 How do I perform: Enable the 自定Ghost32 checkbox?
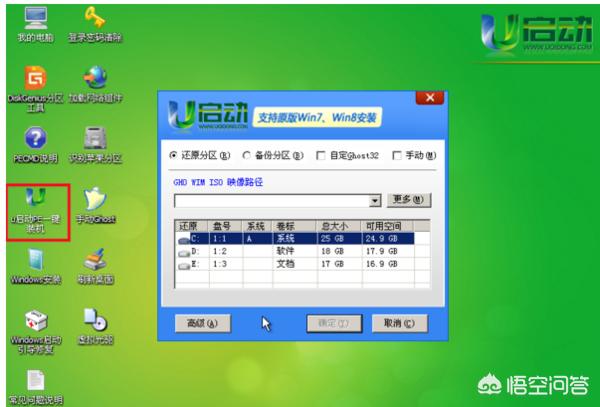(320, 156)
